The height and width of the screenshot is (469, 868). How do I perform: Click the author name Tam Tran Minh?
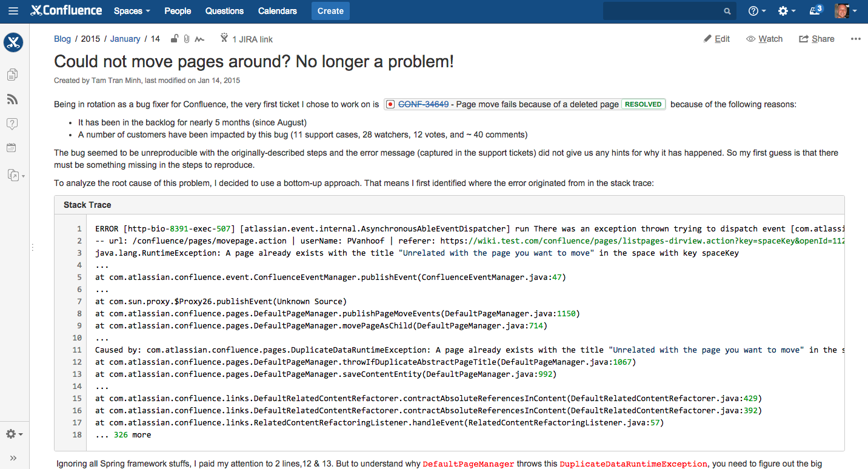click(x=116, y=80)
